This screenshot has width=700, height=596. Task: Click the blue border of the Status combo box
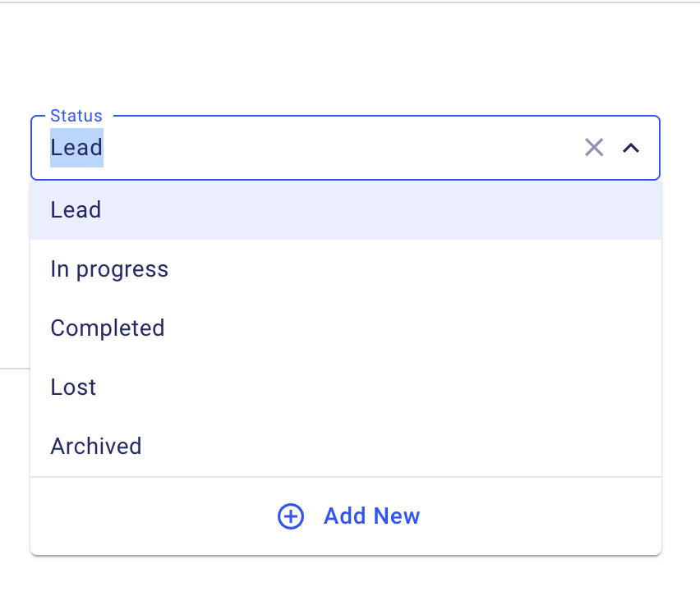pyautogui.click(x=345, y=179)
